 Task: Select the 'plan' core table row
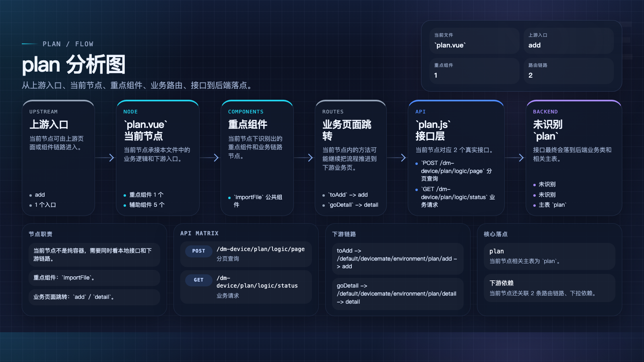(549, 256)
